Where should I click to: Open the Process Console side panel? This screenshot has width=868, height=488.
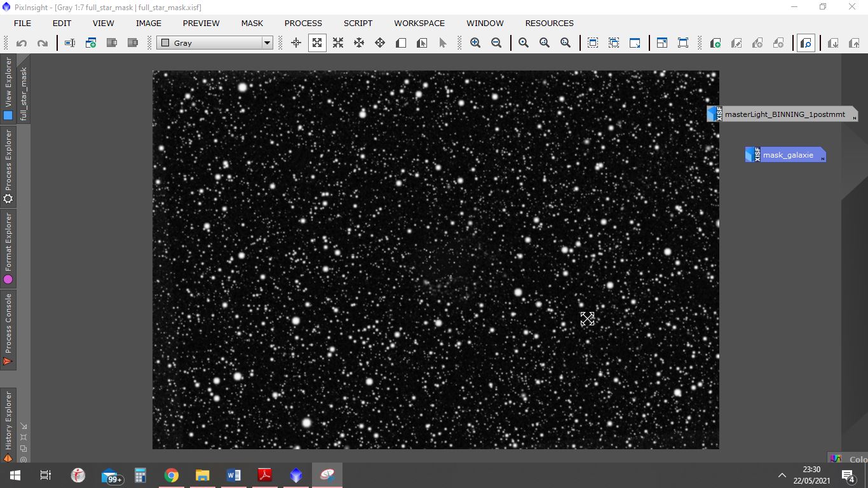click(x=8, y=329)
